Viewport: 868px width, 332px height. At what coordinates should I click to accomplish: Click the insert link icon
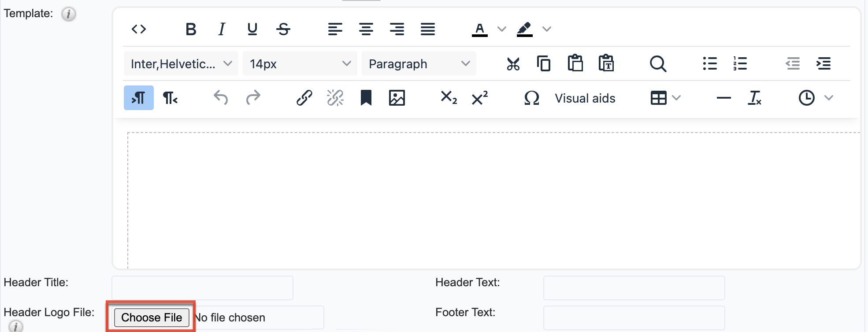click(x=304, y=98)
